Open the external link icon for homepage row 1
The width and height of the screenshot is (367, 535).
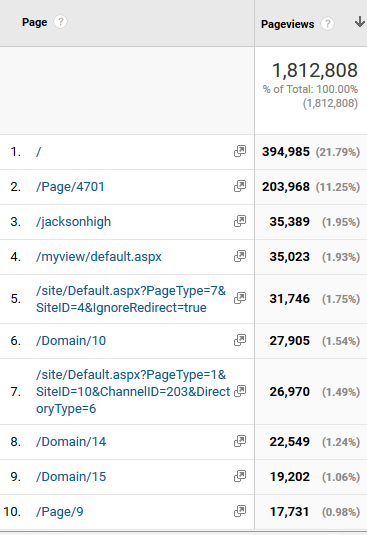pos(240,151)
